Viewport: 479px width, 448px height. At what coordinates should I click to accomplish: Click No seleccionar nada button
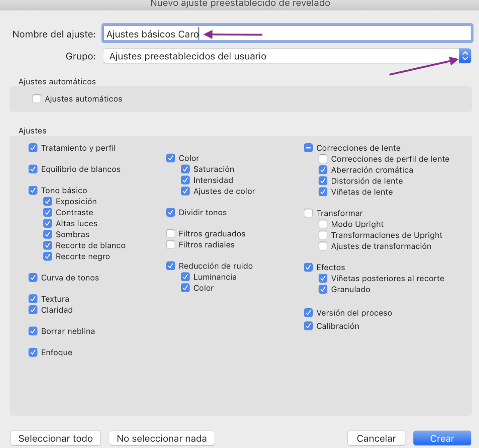pyautogui.click(x=161, y=438)
